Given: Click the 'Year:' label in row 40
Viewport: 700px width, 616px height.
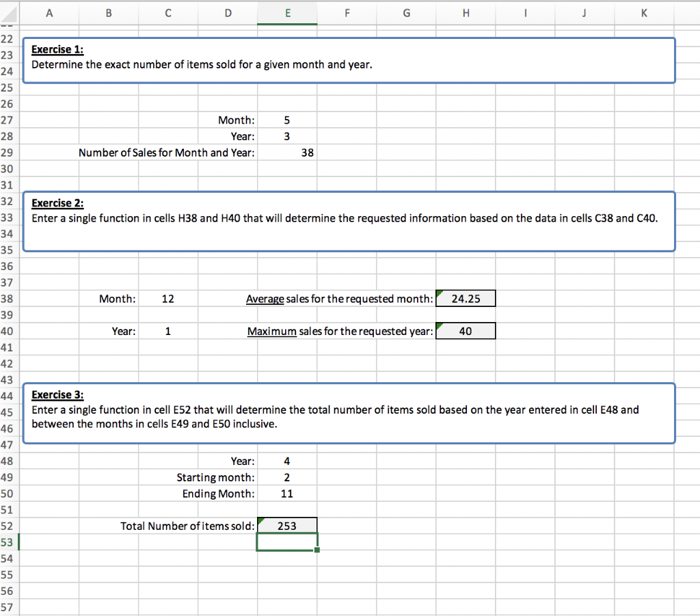Looking at the screenshot, I should tap(124, 331).
